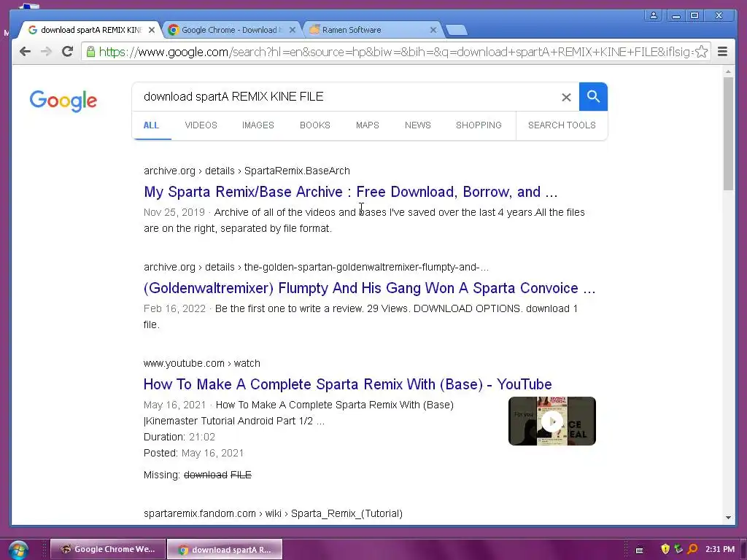Switch to MAPS results
The width and height of the screenshot is (747, 560).
[368, 125]
